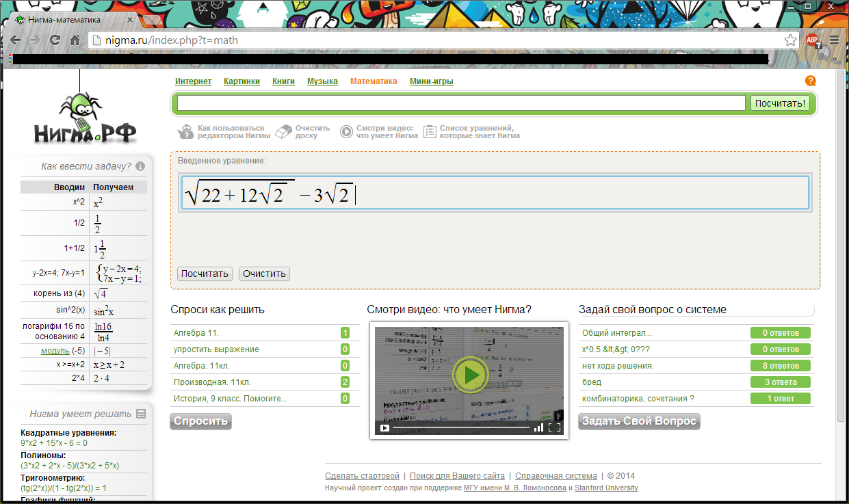
Task: Open the Картинки search tab
Action: pos(241,81)
